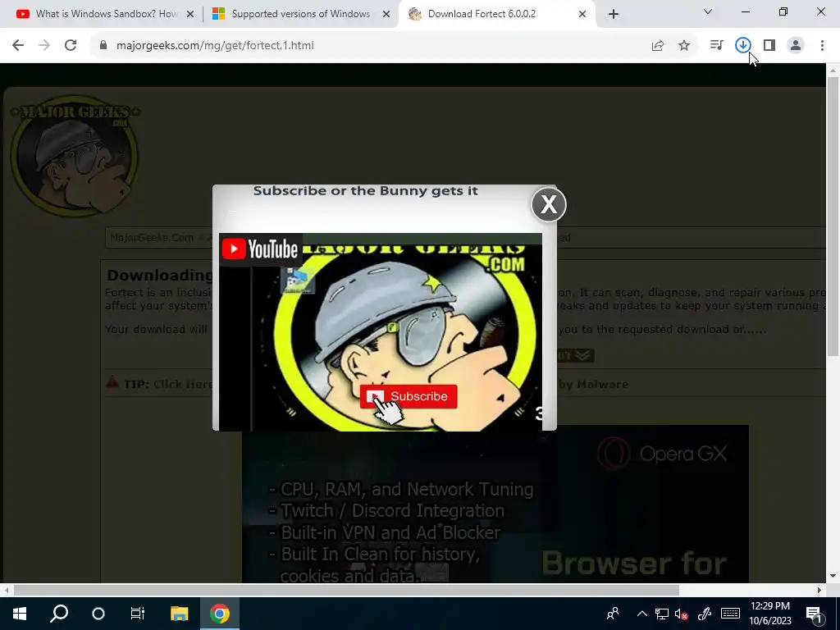This screenshot has width=840, height=630.
Task: Close the Supported versions of Windows tab
Action: 386,15
